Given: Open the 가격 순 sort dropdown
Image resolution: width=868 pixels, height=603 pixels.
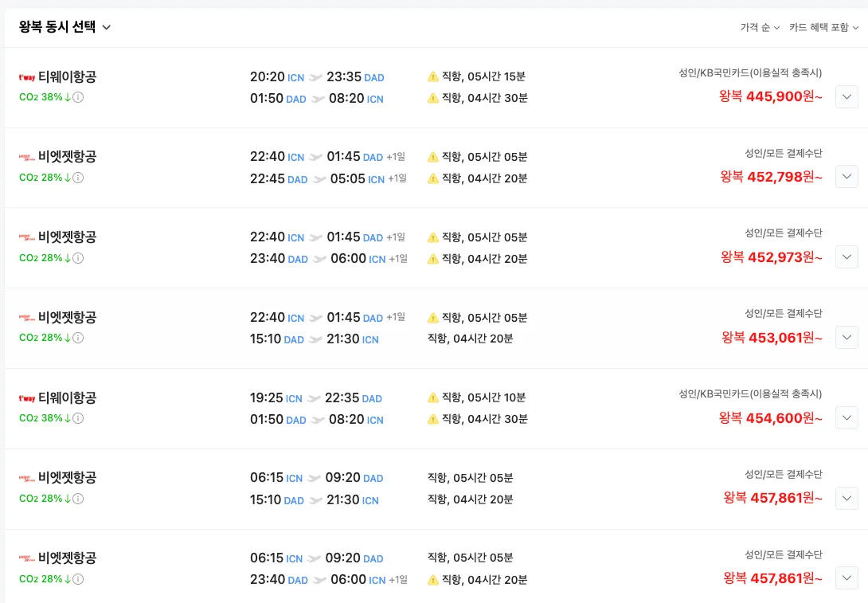Looking at the screenshot, I should 760,28.
